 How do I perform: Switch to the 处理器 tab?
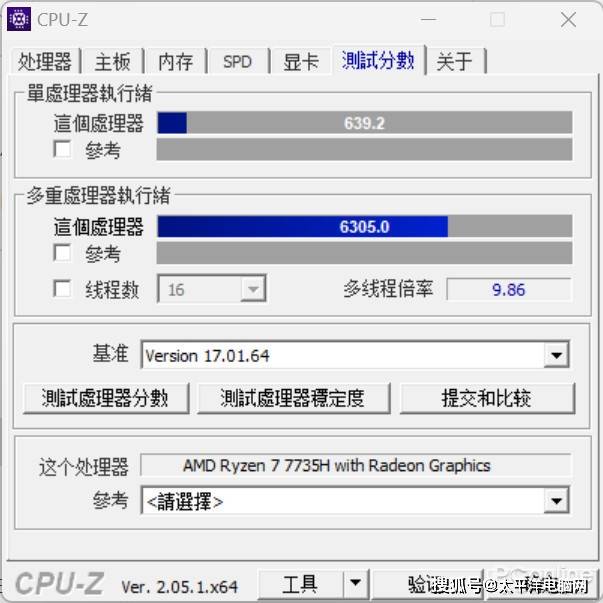(45, 61)
